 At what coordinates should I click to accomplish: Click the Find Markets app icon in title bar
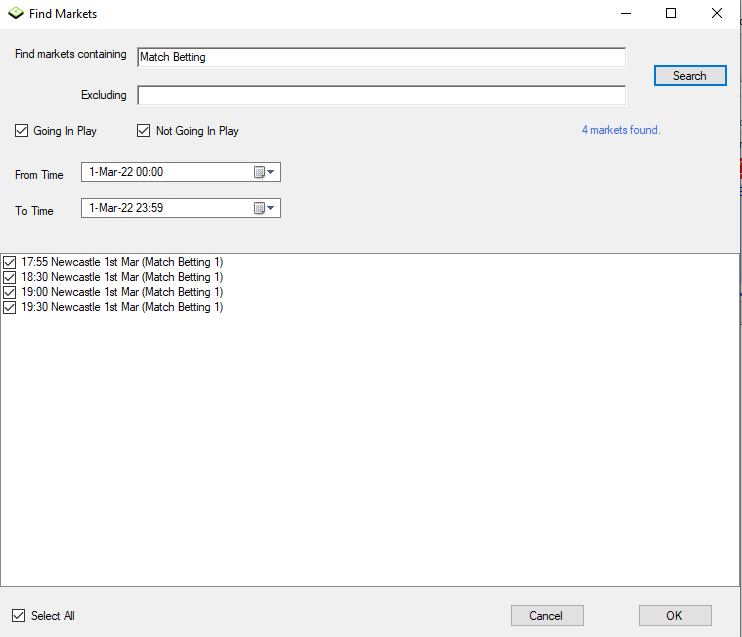[x=15, y=14]
